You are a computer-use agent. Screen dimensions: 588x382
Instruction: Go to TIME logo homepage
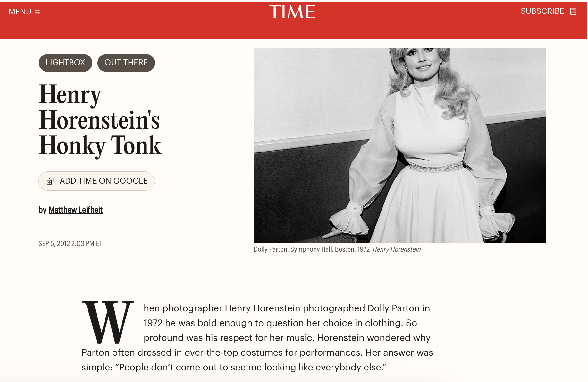tap(292, 12)
